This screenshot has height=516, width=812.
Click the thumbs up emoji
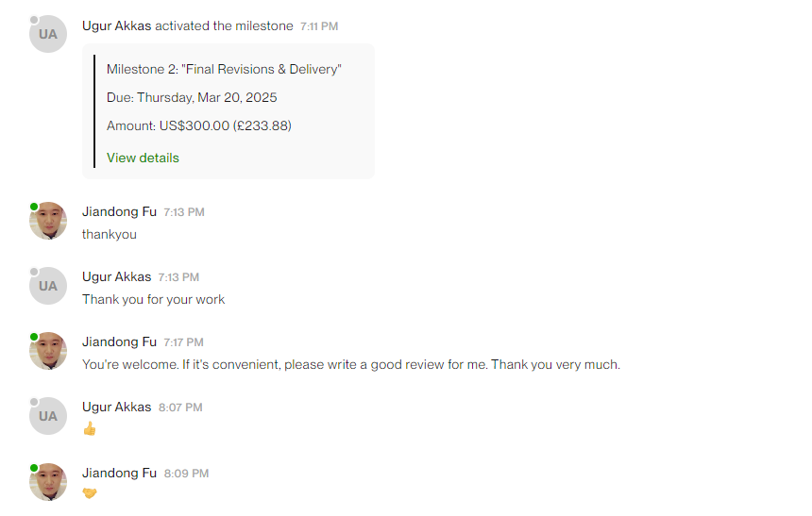click(x=90, y=428)
